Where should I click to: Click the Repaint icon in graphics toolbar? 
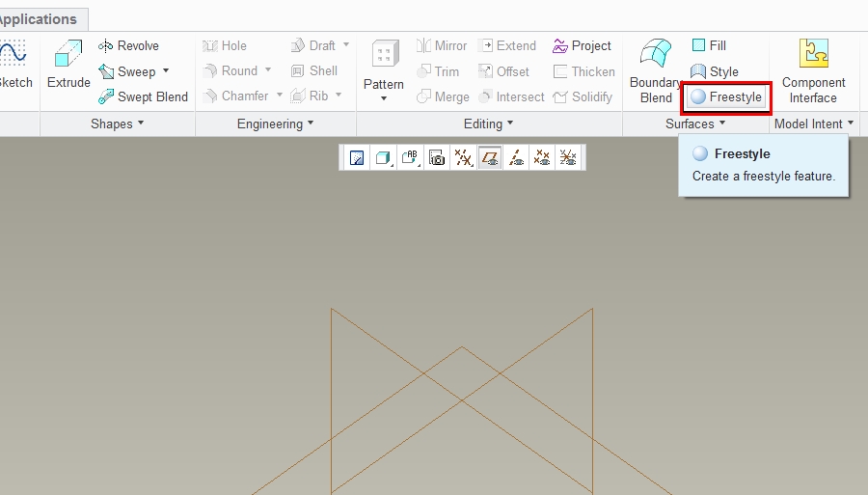357,158
